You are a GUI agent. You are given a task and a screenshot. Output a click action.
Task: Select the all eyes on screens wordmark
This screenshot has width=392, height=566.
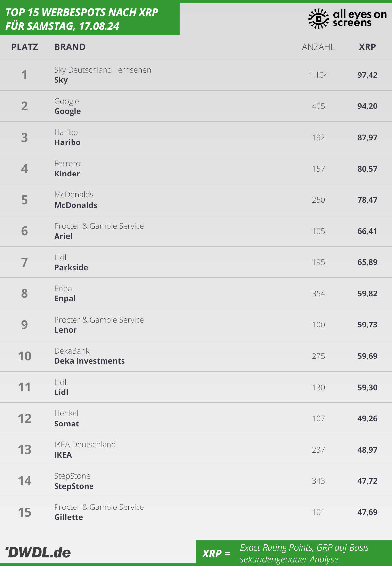point(360,18)
